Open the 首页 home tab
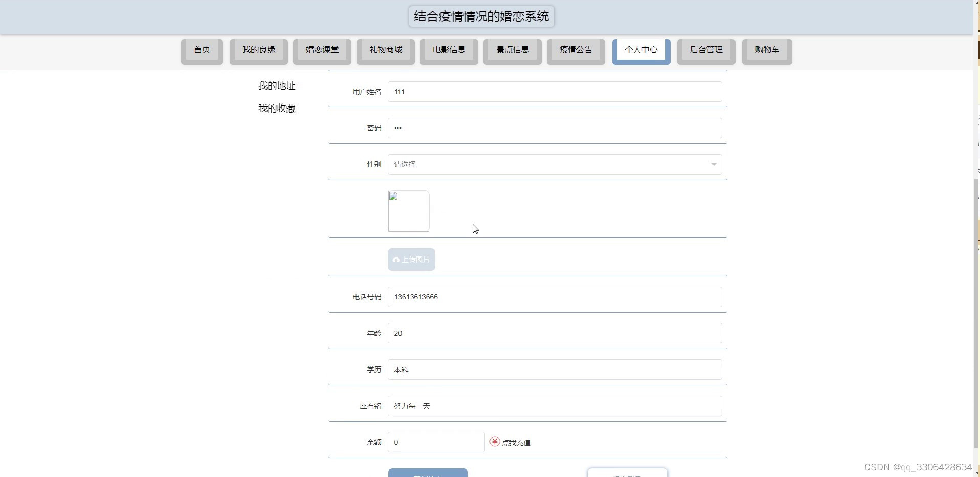 click(202, 52)
